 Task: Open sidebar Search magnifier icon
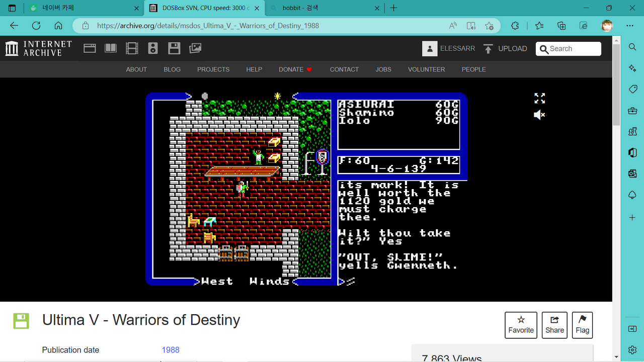(632, 47)
